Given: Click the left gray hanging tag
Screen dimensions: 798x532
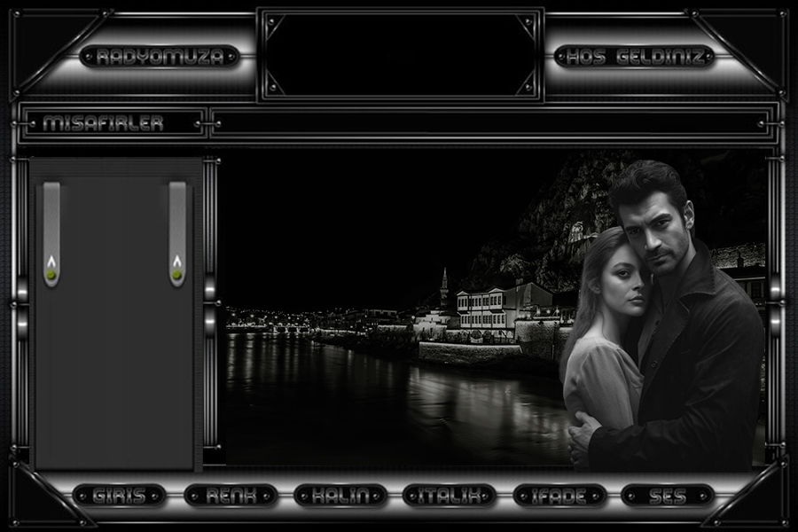Looking at the screenshot, I should tap(51, 222).
